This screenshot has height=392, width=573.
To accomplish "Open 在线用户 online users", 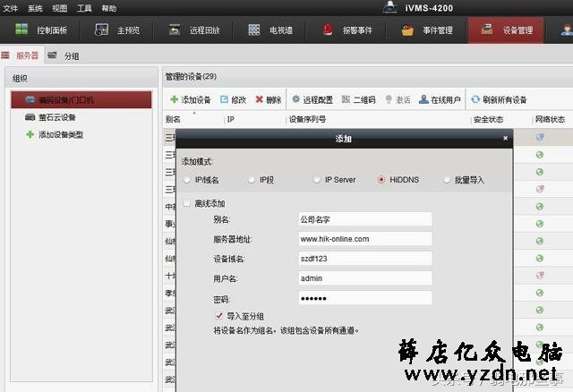I will click(x=440, y=99).
